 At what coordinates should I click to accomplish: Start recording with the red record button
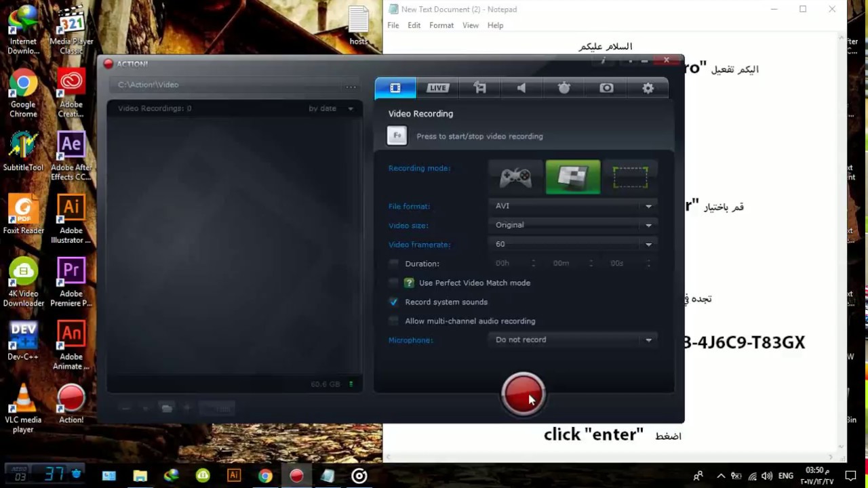[x=523, y=394]
